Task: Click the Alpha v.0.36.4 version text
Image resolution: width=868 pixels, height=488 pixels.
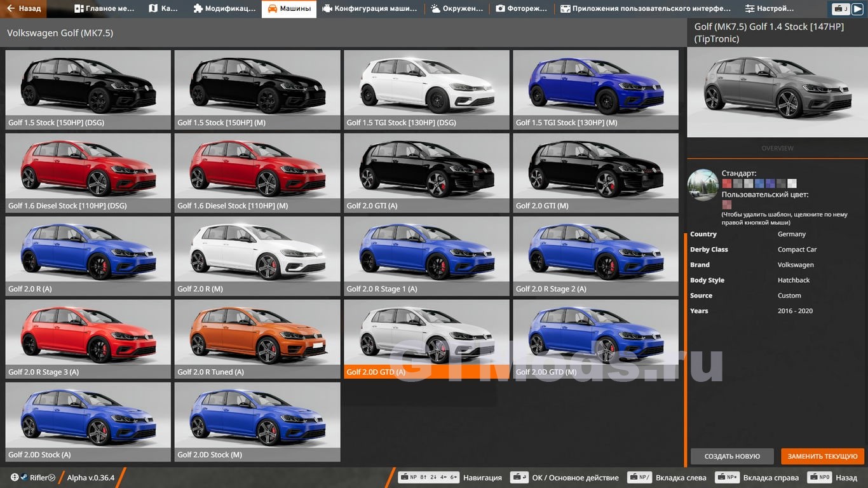Action: tap(91, 478)
